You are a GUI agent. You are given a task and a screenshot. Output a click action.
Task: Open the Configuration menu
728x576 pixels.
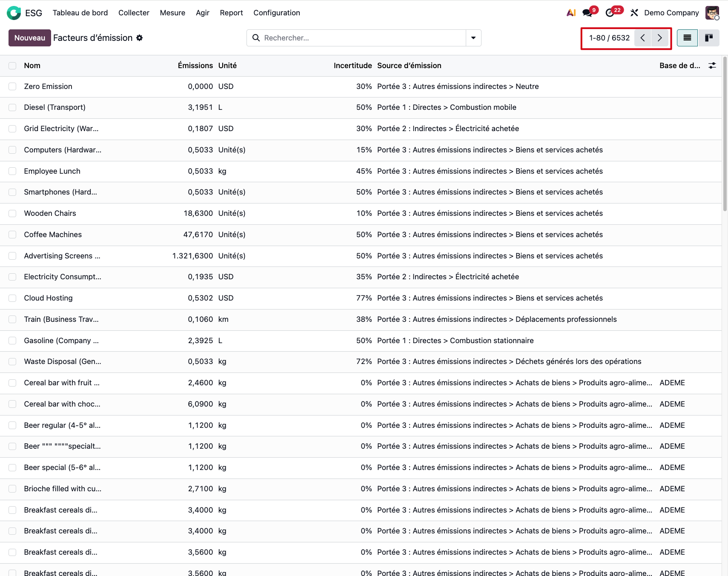[x=277, y=13]
